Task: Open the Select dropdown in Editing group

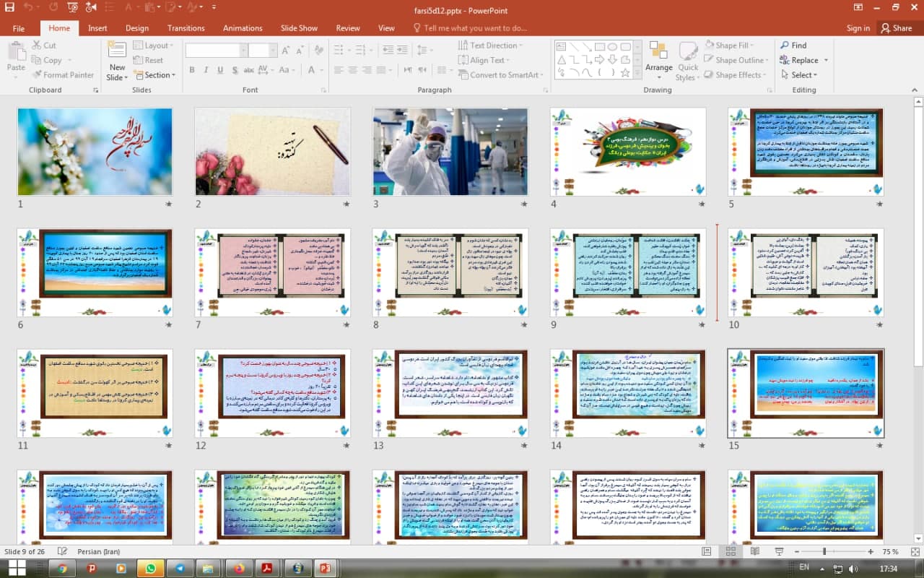Action: (799, 75)
